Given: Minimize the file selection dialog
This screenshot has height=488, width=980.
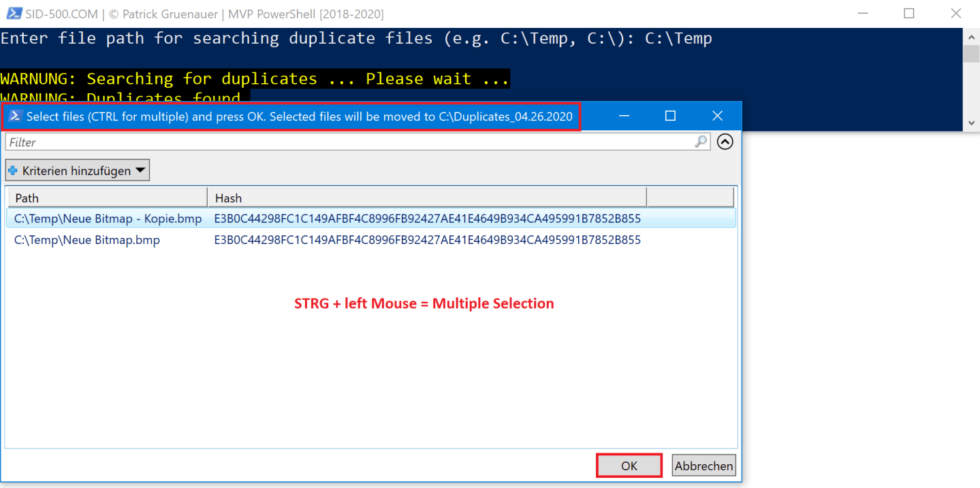Looking at the screenshot, I should click(624, 117).
